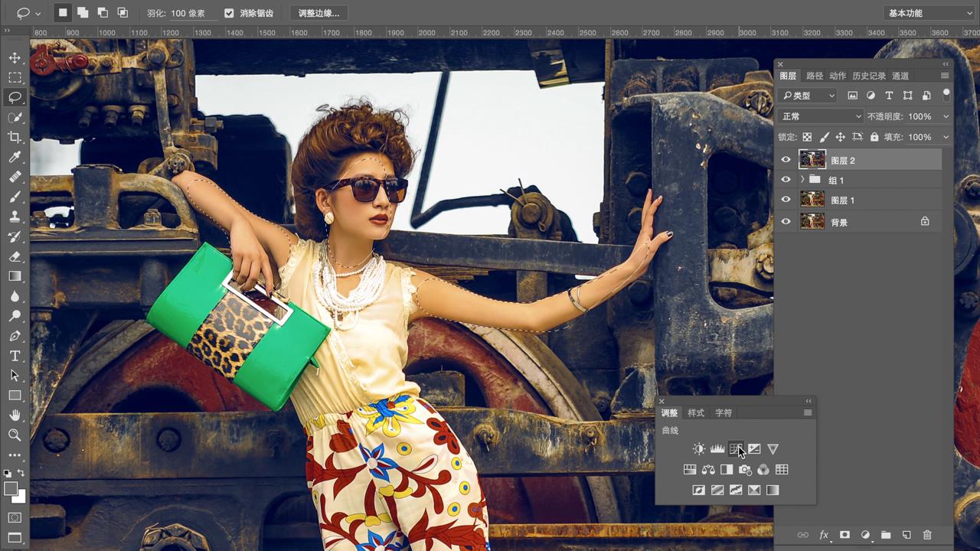Add a Black & White adjustment layer
The height and width of the screenshot is (551, 980).
[x=727, y=470]
